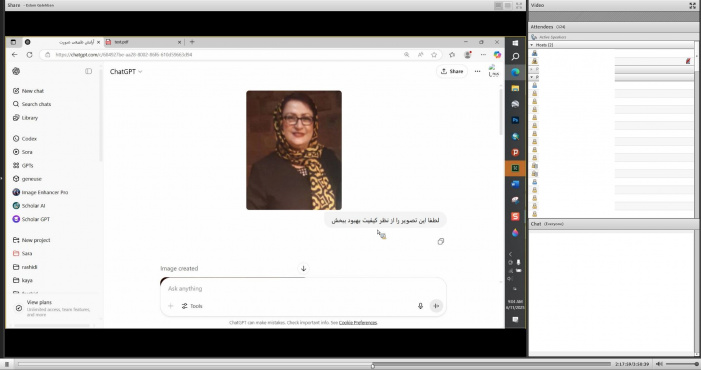Click the uploaded portrait image thumbnail

coord(294,150)
